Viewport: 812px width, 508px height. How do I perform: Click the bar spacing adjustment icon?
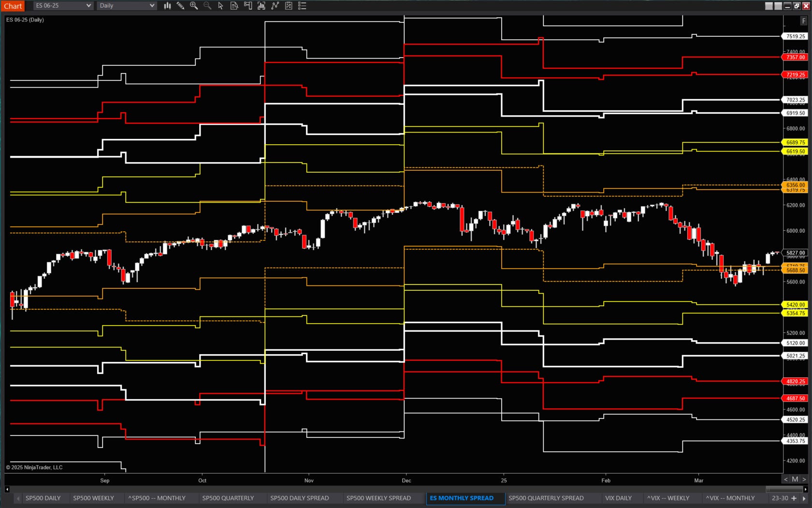261,6
